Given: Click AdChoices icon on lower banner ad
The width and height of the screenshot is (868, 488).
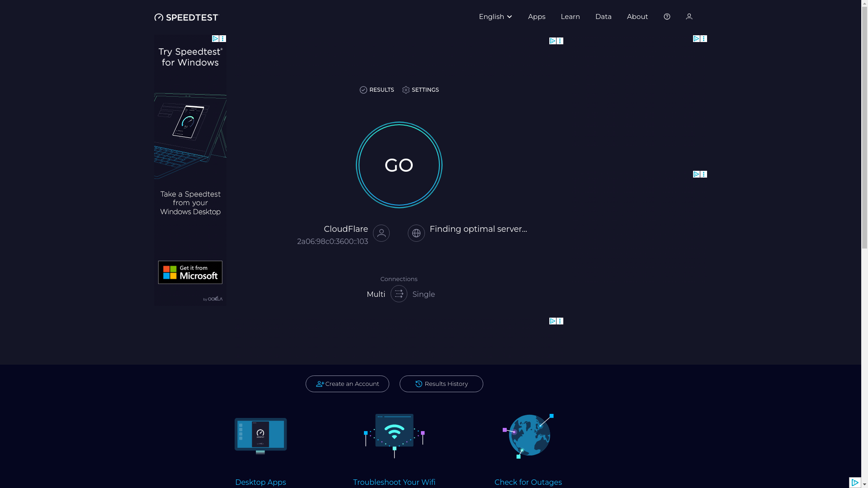Looking at the screenshot, I should coord(552,321).
